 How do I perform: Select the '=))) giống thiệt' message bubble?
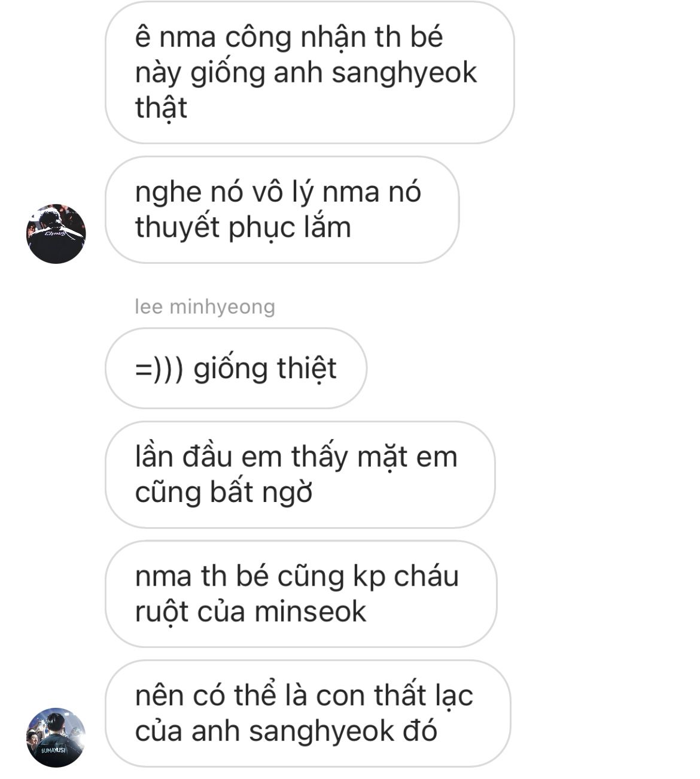tap(236, 368)
